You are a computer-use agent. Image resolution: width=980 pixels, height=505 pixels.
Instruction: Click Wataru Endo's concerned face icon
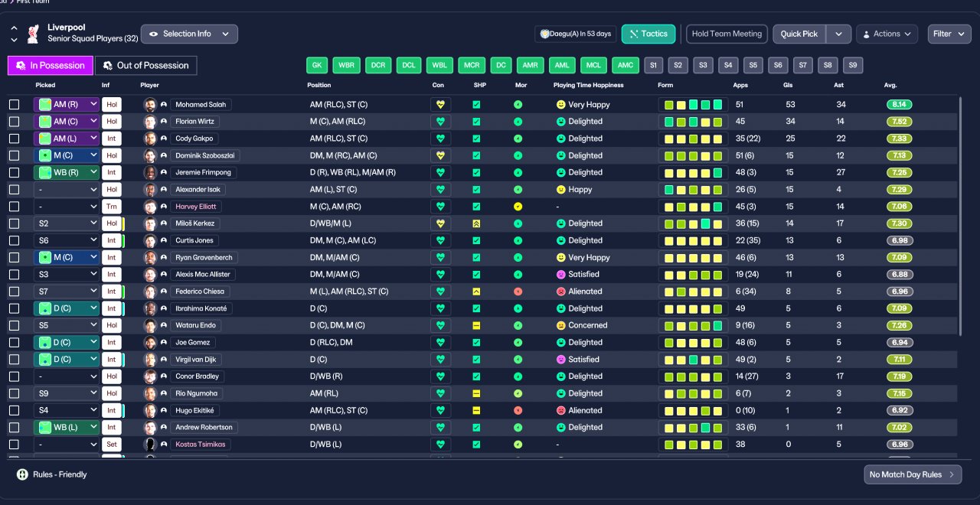coord(560,325)
